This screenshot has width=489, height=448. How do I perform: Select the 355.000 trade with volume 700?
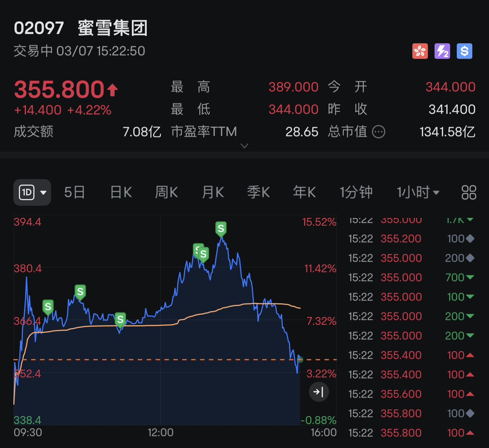412,277
